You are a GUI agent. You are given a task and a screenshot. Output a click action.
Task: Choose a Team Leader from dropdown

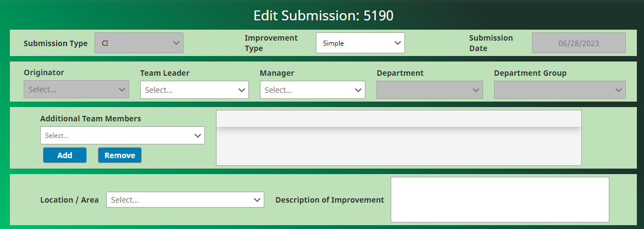(x=195, y=90)
